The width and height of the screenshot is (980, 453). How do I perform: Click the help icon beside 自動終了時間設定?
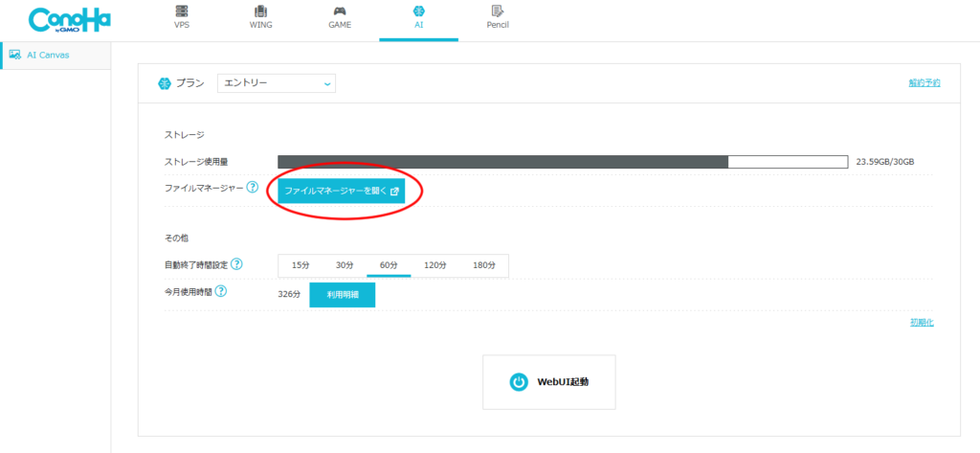236,264
